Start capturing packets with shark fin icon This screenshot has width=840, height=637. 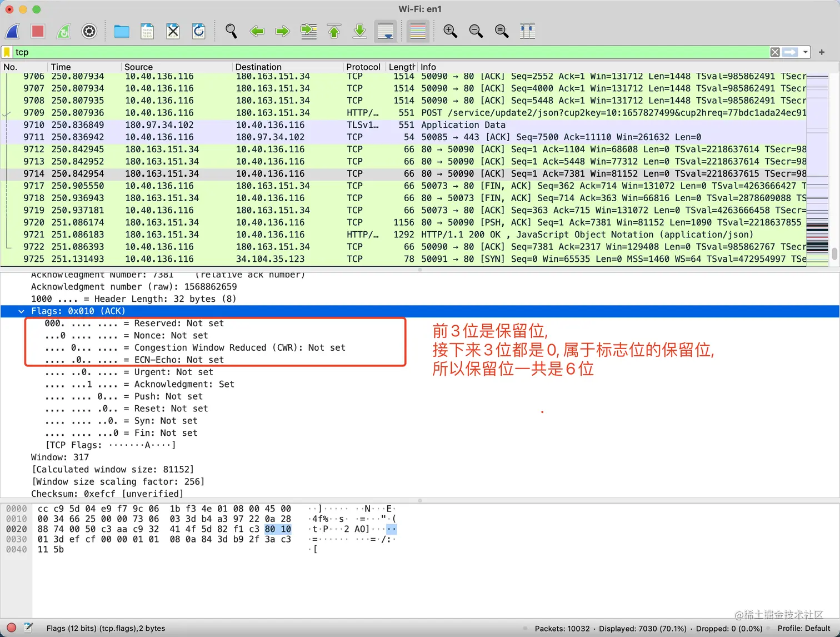13,31
